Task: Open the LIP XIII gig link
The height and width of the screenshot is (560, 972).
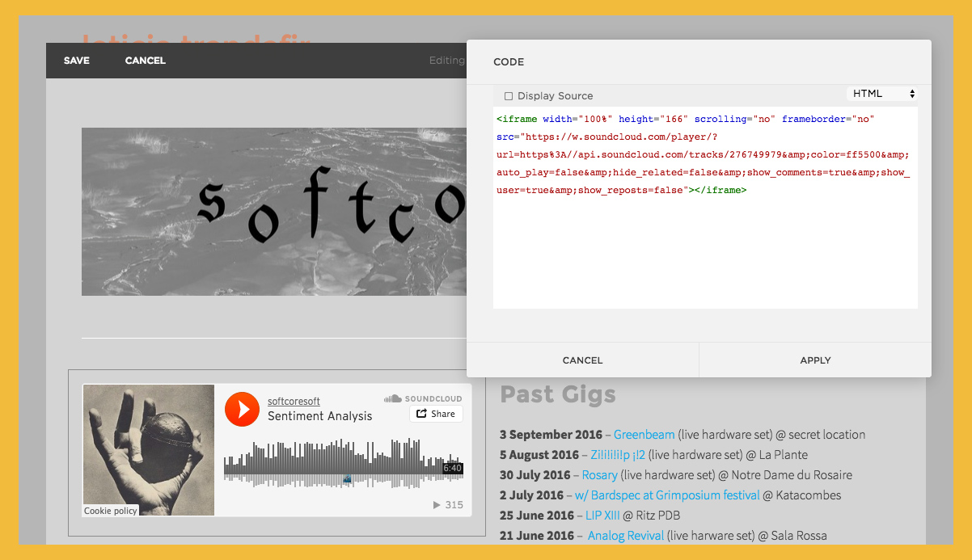Action: click(602, 516)
